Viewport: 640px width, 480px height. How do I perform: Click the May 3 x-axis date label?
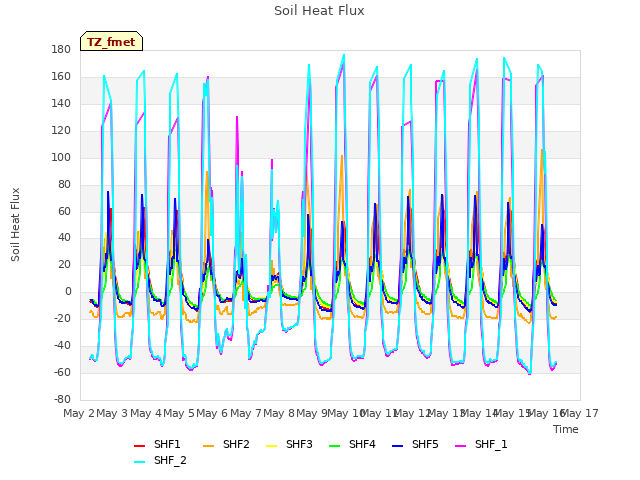pyautogui.click(x=112, y=413)
